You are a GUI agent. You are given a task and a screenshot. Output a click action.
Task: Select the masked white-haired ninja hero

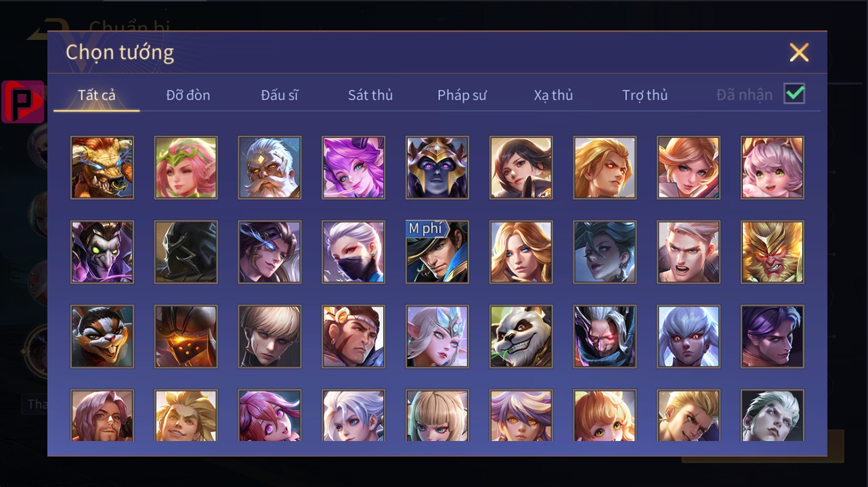pos(353,252)
